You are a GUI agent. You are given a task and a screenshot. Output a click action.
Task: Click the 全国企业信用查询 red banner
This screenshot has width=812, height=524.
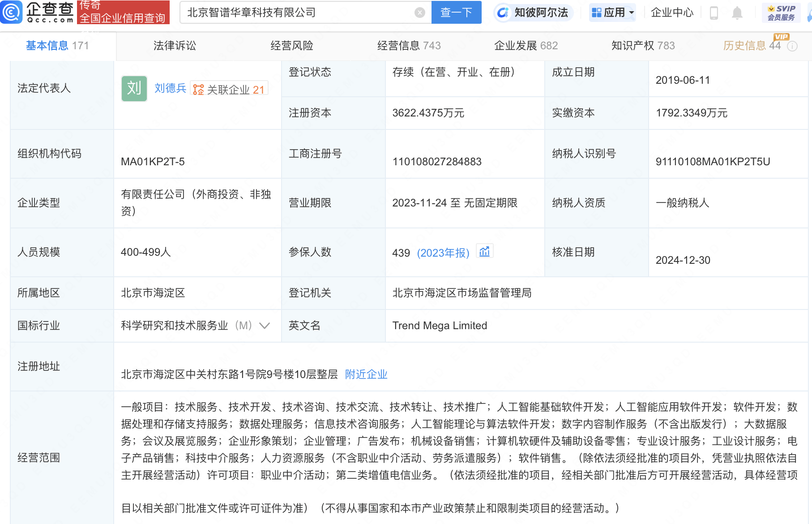[123, 12]
